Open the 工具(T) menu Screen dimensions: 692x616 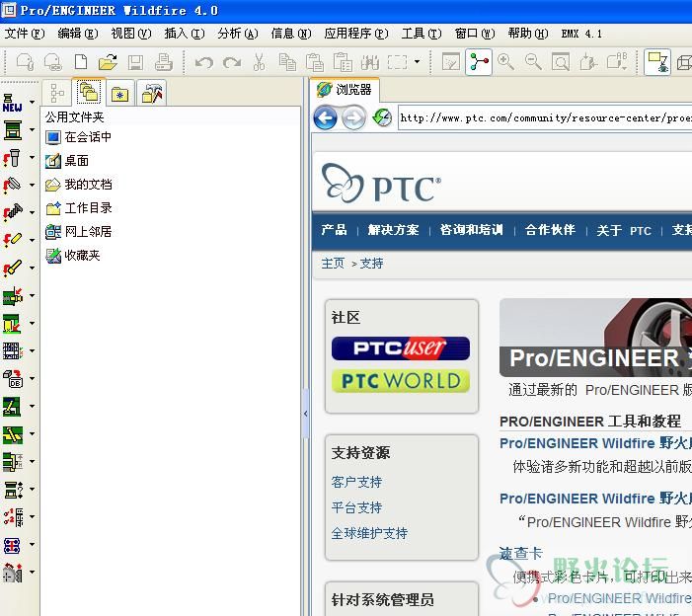click(422, 34)
